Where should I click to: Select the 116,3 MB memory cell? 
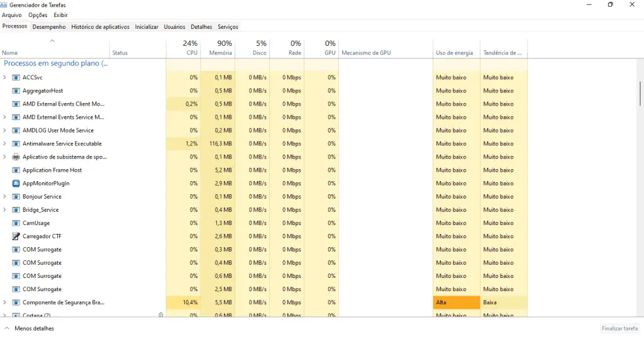tap(218, 144)
